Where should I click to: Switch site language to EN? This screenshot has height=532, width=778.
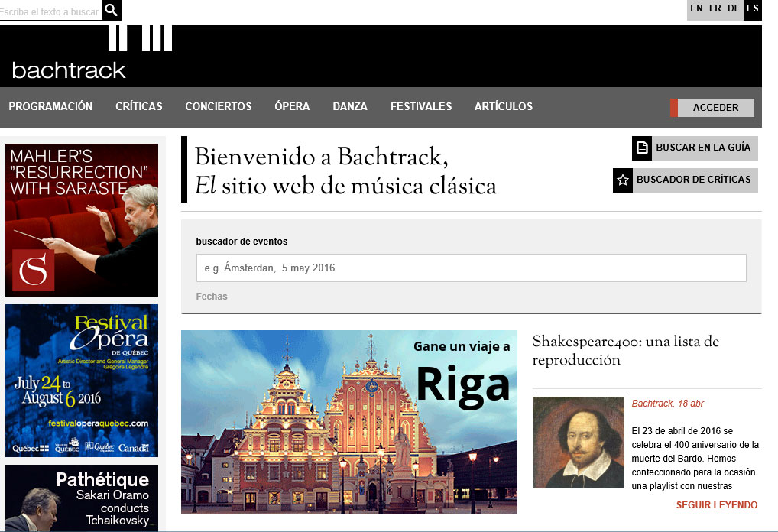[x=696, y=8]
